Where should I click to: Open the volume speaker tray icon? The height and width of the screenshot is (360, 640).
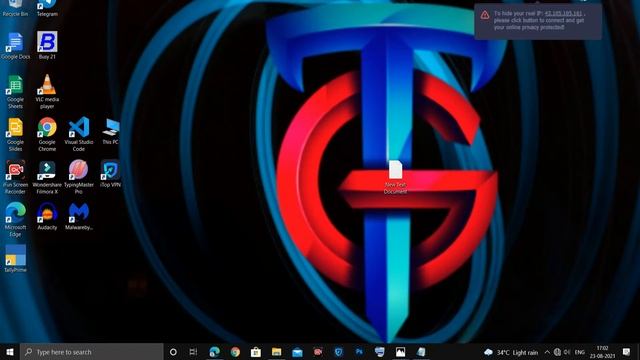click(567, 352)
